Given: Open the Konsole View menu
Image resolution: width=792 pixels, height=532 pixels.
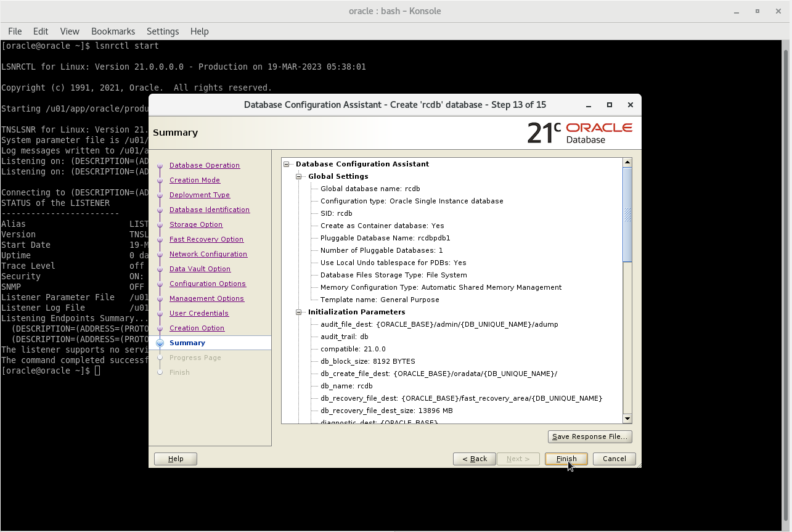Looking at the screenshot, I should click(x=70, y=31).
